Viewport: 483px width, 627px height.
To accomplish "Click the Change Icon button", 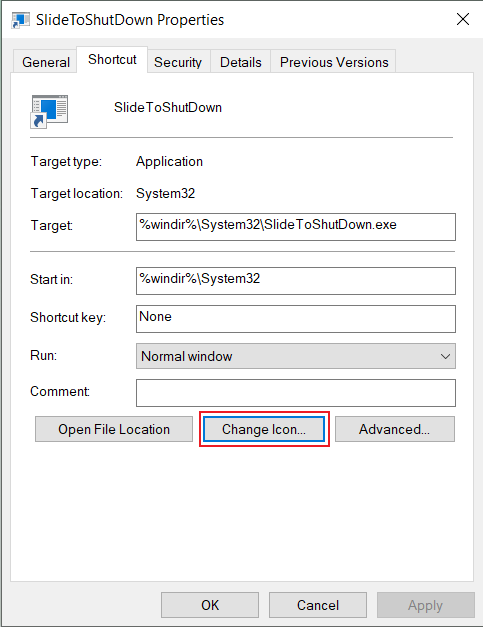I will 264,429.
